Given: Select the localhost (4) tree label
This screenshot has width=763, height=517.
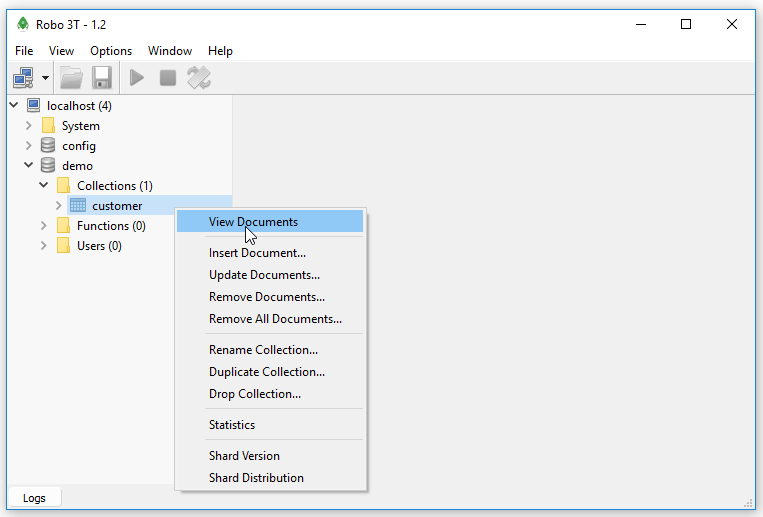Looking at the screenshot, I should pos(79,106).
